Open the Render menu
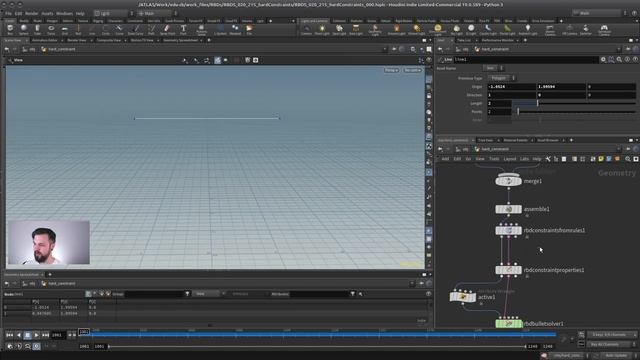Viewport: 640px width, 360px height. [x=31, y=13]
